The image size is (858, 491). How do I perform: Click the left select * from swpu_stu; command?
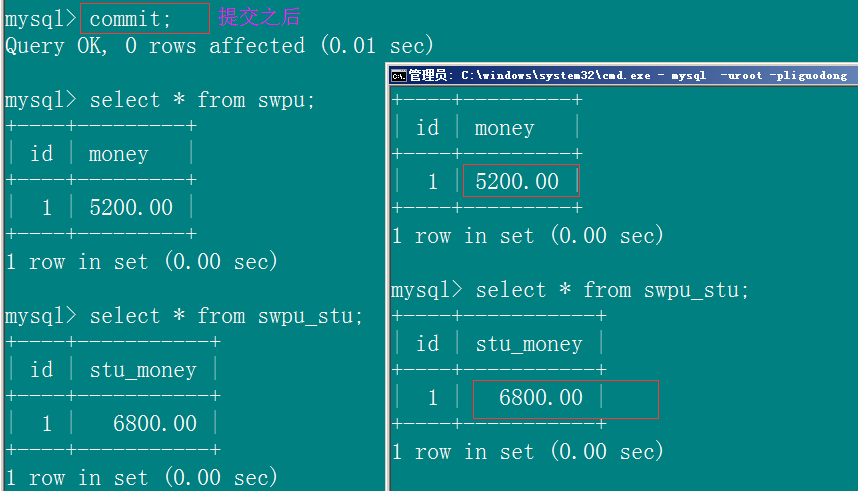227,316
